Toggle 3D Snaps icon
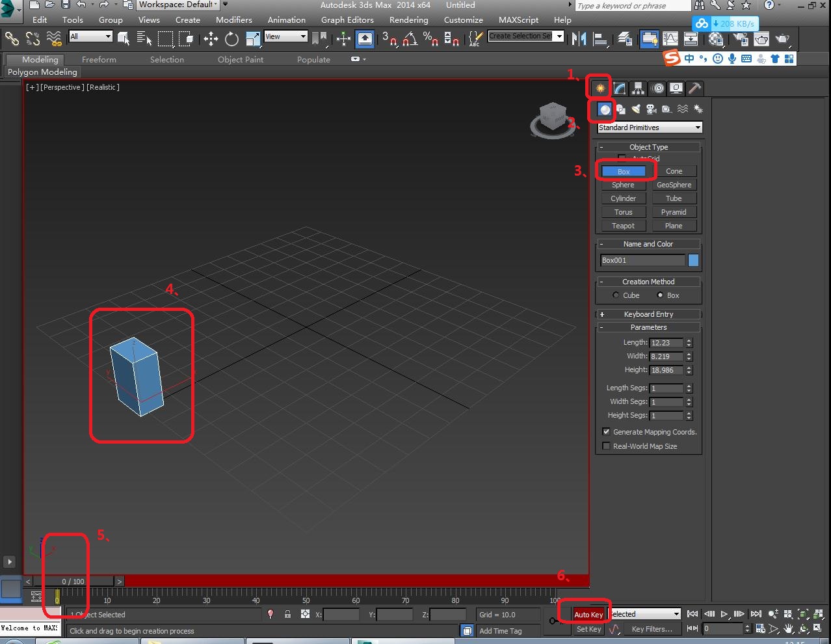Screen dimensions: 831x644 click(x=389, y=39)
